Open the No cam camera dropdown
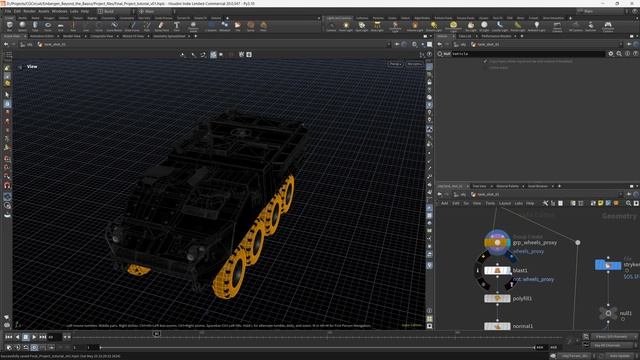Viewport: 640px width, 360px height. click(x=414, y=64)
